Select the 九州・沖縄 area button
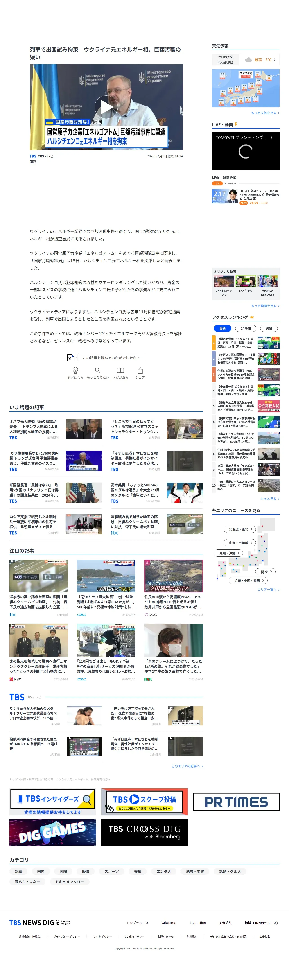Viewport: 289px width, 980px height. coord(228,553)
